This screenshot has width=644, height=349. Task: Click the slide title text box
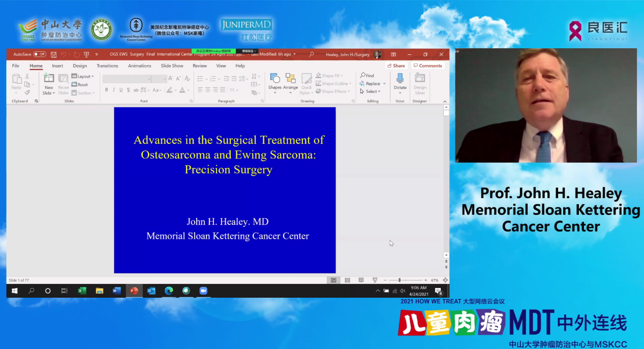coord(229,154)
